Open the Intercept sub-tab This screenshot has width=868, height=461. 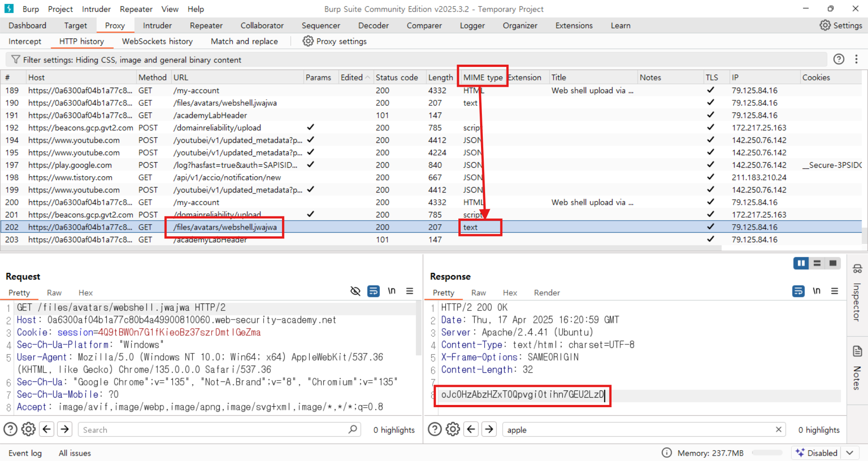(x=25, y=42)
